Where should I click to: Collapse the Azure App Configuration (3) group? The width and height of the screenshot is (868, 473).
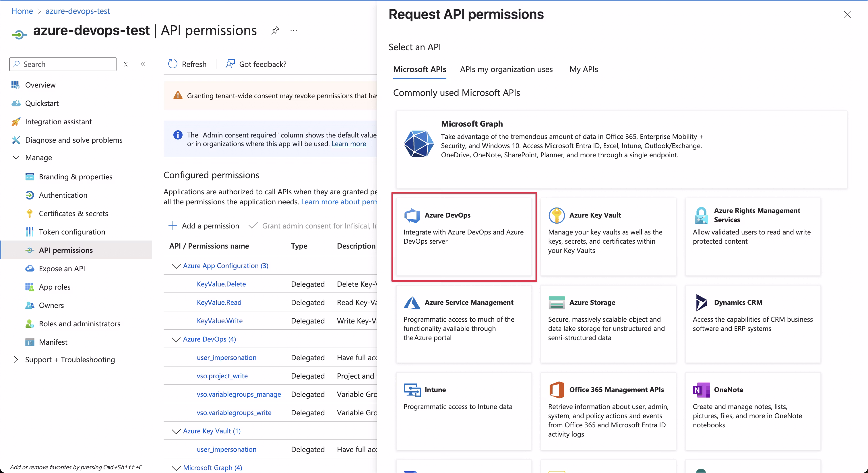(176, 266)
